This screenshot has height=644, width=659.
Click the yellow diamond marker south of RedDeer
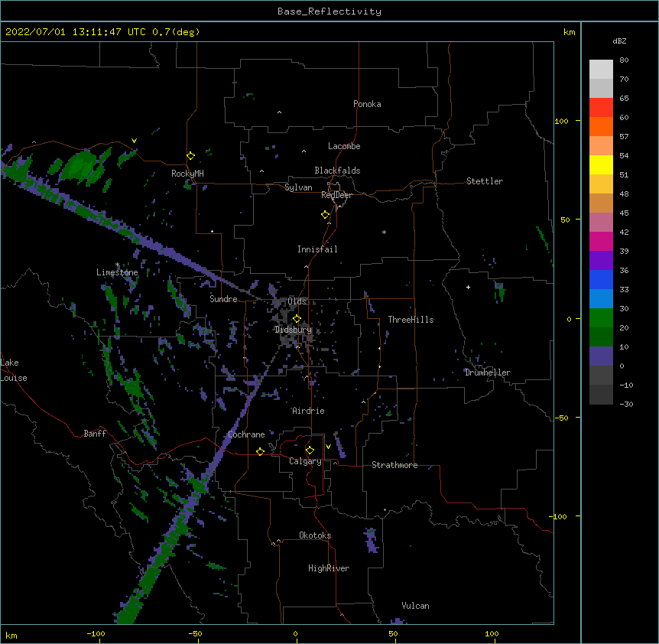click(325, 215)
